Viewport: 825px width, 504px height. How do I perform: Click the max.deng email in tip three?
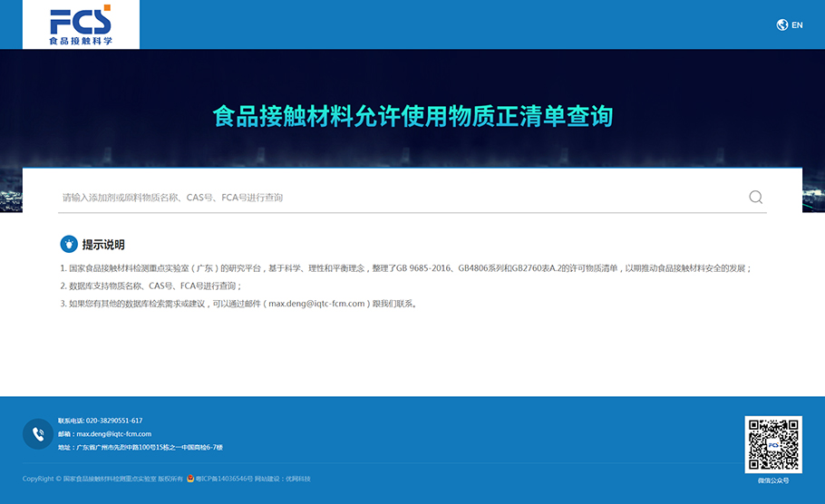(316, 304)
